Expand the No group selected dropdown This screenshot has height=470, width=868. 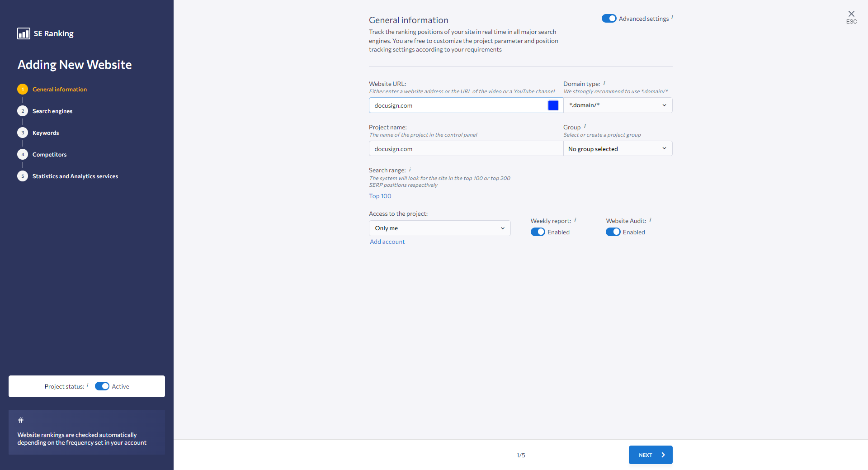click(x=618, y=149)
